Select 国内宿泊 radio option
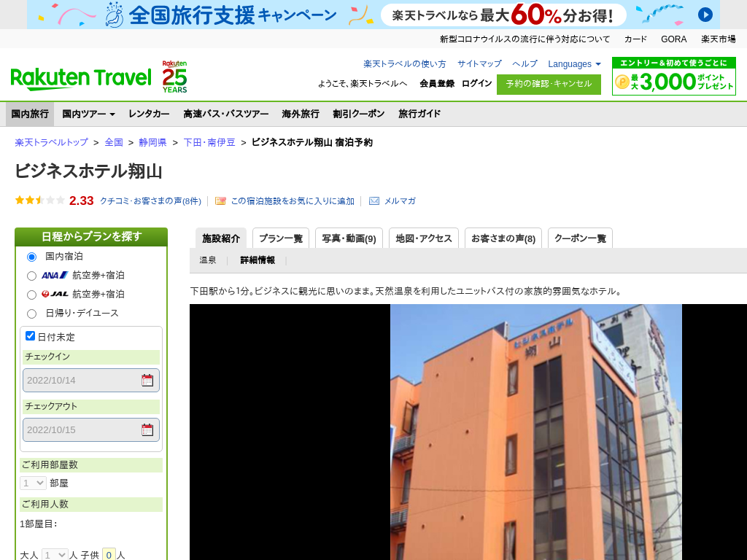The height and width of the screenshot is (560, 747). click(31, 257)
